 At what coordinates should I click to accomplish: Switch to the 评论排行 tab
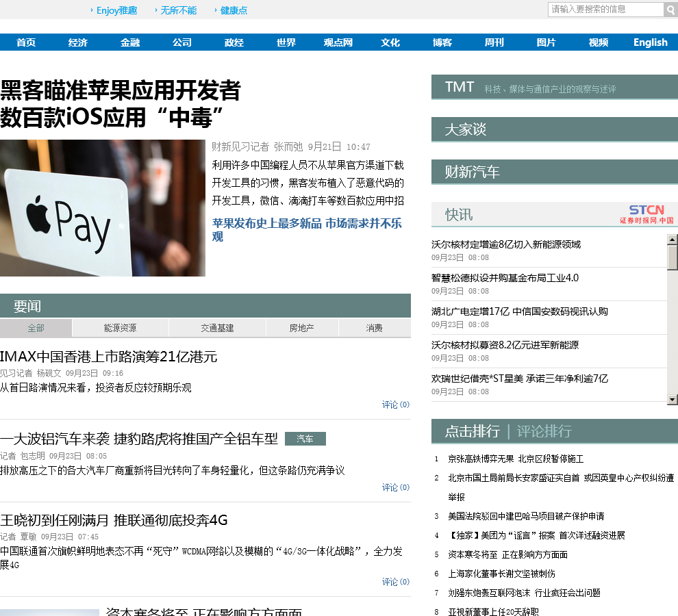pyautogui.click(x=544, y=431)
